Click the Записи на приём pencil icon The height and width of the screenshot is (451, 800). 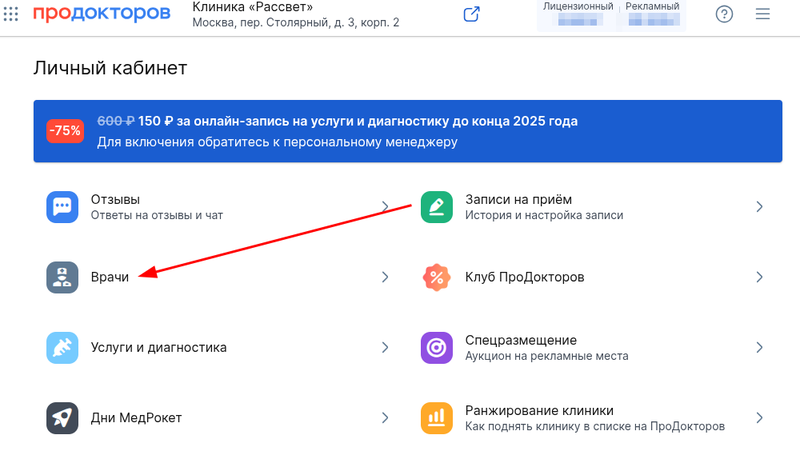click(x=437, y=207)
